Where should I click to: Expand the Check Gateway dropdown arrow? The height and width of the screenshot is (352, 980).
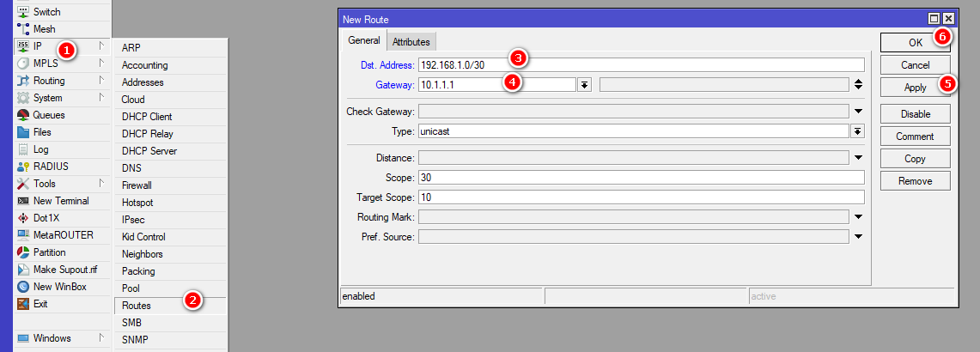857,112
